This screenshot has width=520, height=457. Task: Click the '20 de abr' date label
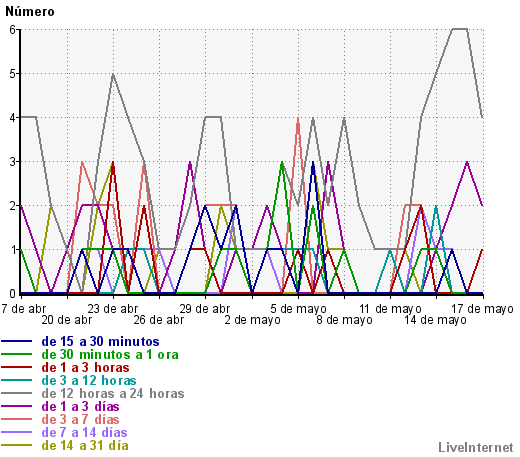[x=67, y=320]
